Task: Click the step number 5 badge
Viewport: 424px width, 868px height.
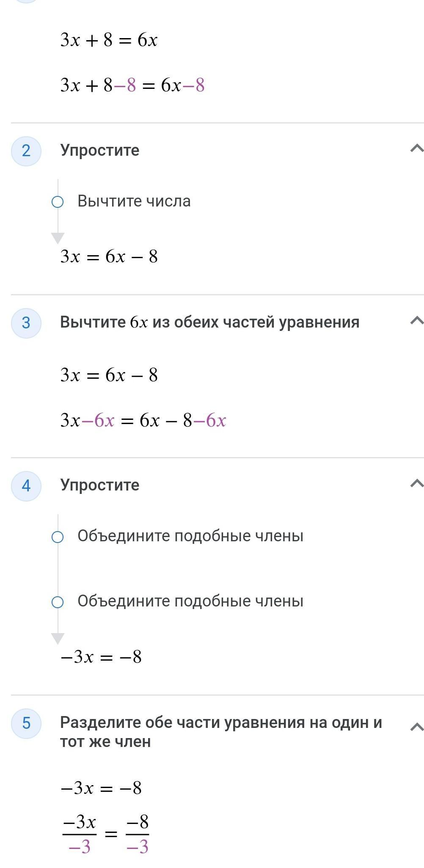Action: (x=26, y=723)
